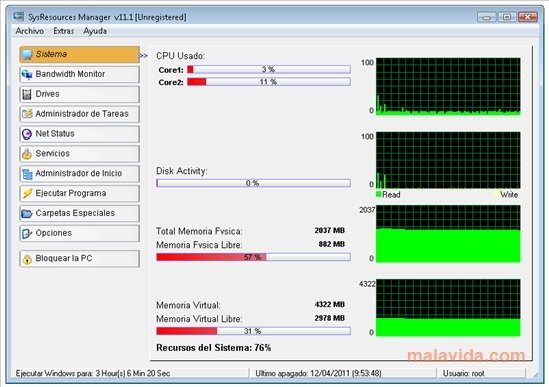The image size is (549, 387).
Task: Open Bandwidth Monitor via its network icon
Action: coord(27,74)
